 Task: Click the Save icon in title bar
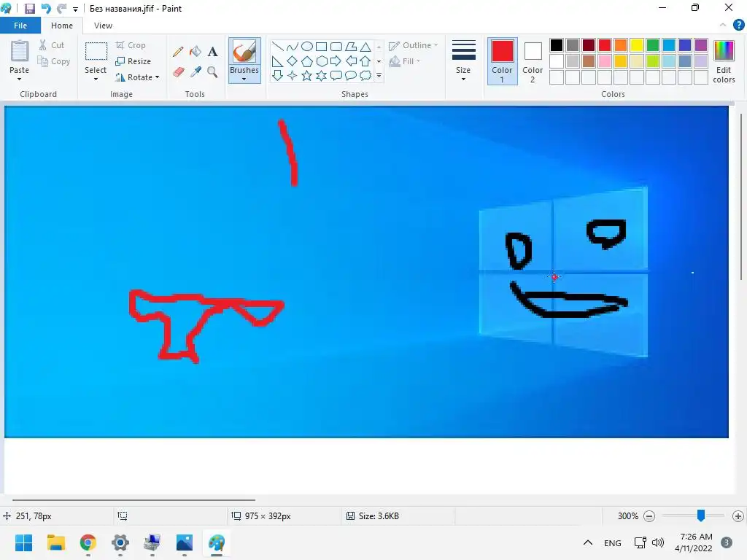point(29,9)
